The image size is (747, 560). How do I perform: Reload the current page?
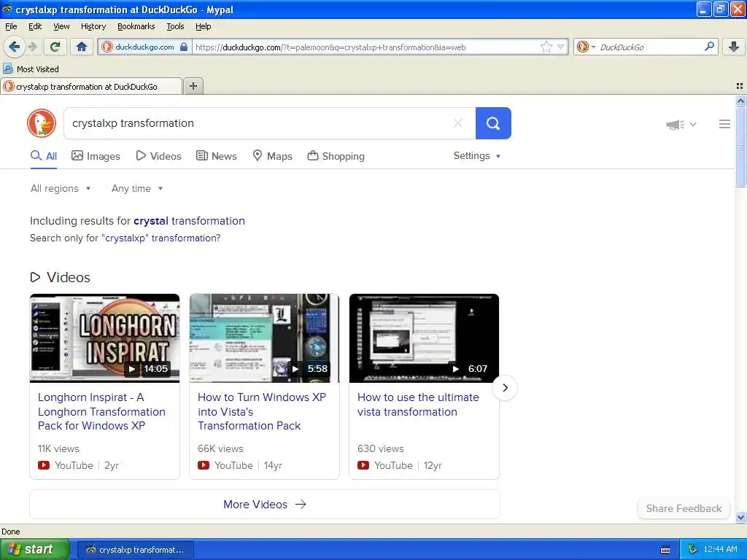[x=55, y=47]
